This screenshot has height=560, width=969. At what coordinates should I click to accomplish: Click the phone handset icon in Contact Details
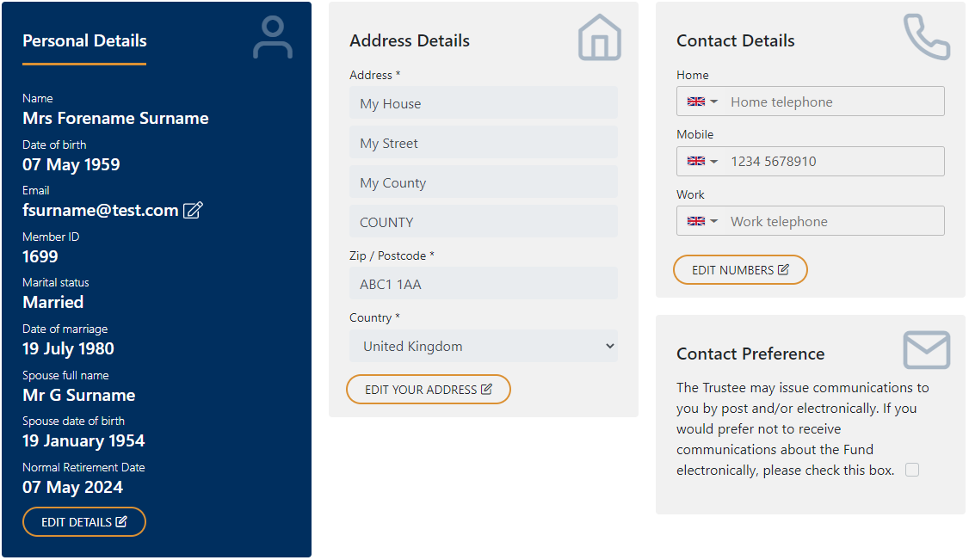click(927, 37)
